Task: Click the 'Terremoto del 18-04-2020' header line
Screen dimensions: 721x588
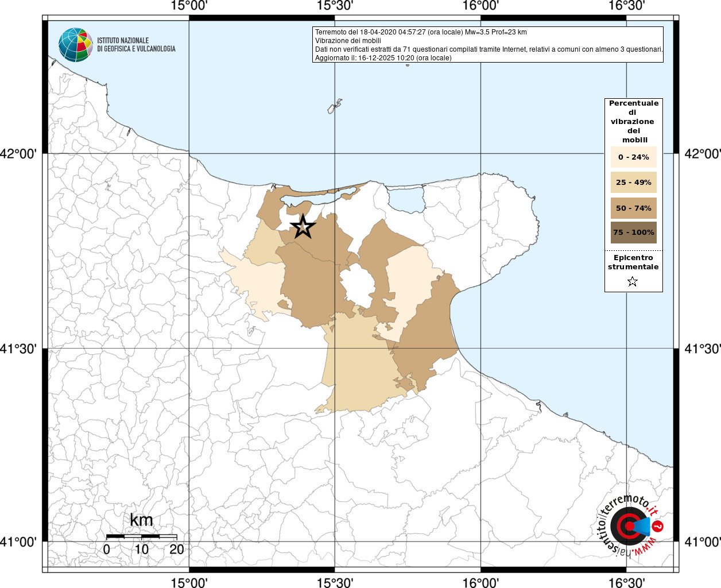Action: [421, 32]
